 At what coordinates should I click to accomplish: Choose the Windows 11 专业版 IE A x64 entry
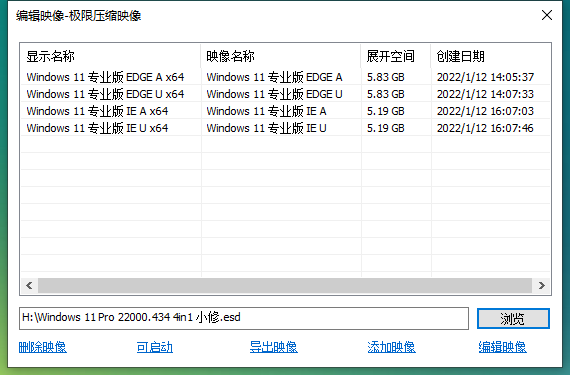(285, 111)
